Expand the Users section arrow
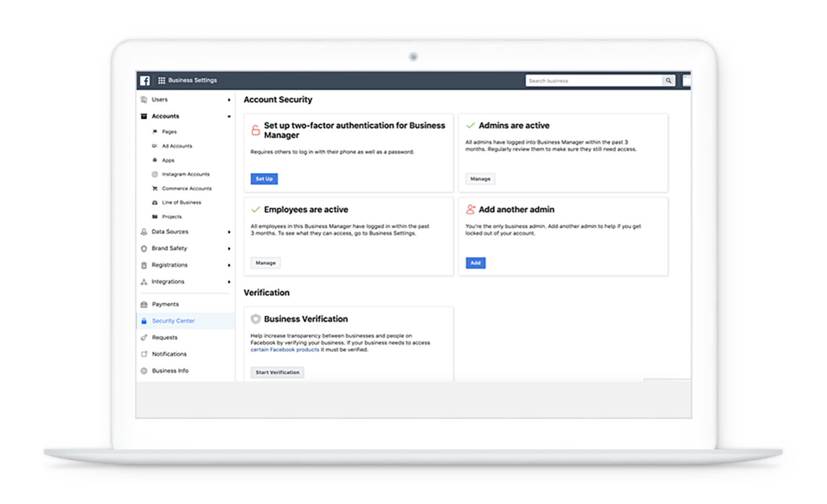 pyautogui.click(x=229, y=100)
